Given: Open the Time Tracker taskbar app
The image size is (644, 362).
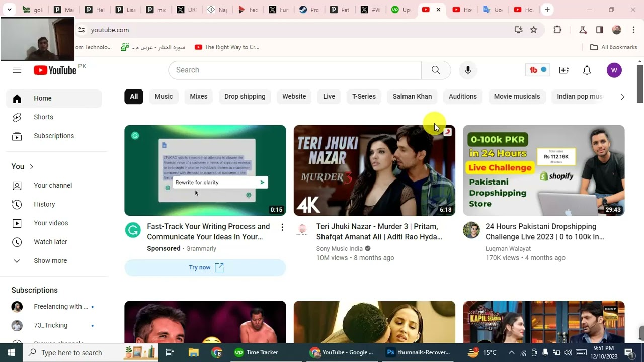Looking at the screenshot, I should pyautogui.click(x=256, y=352).
